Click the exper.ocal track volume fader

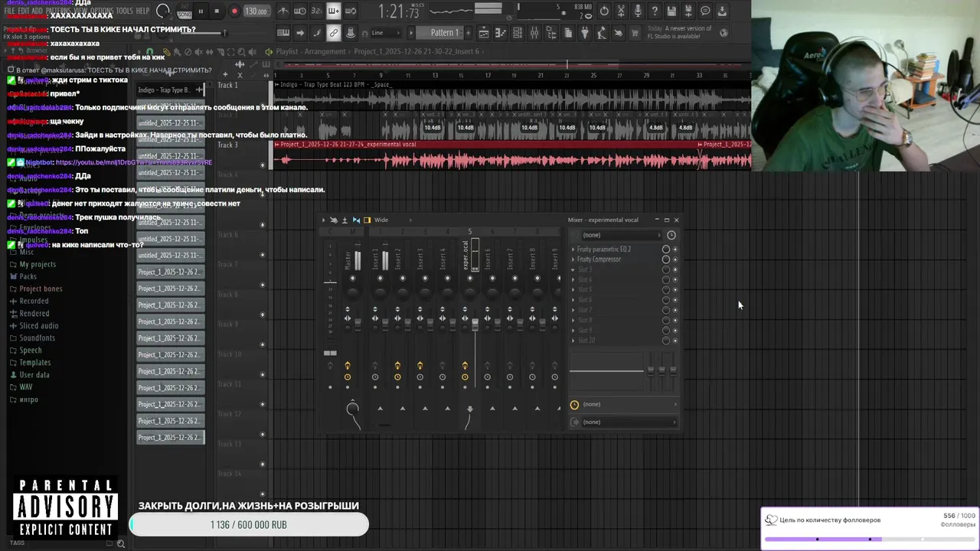(475, 324)
